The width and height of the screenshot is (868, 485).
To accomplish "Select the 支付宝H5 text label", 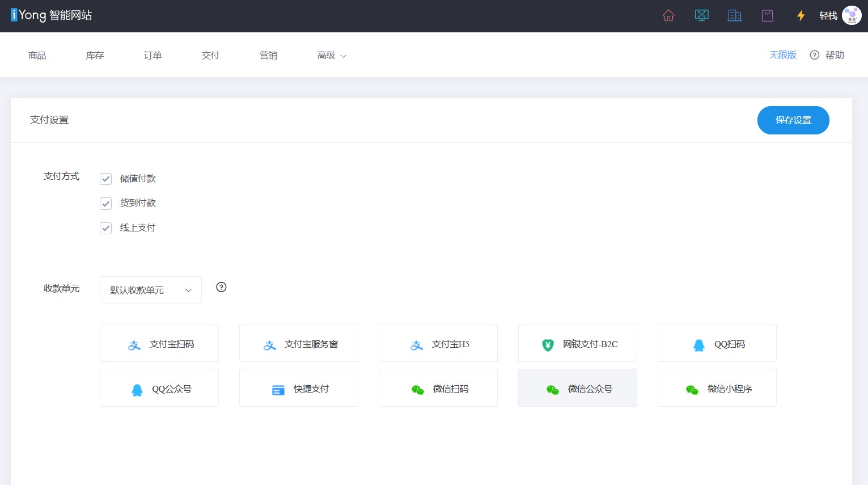I will coord(451,344).
